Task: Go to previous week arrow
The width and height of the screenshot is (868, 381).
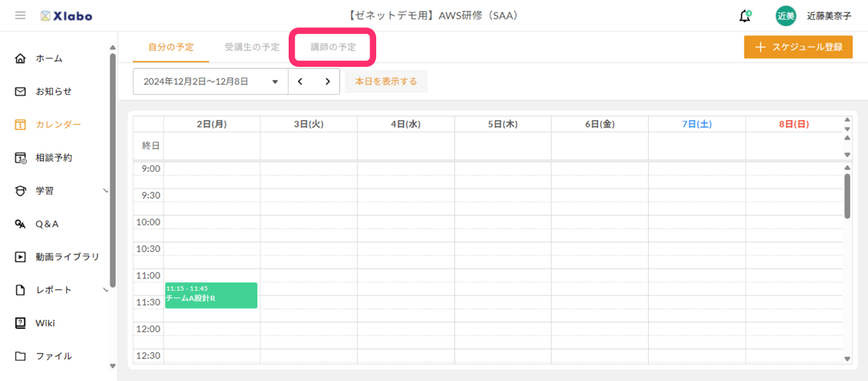Action: click(x=301, y=82)
